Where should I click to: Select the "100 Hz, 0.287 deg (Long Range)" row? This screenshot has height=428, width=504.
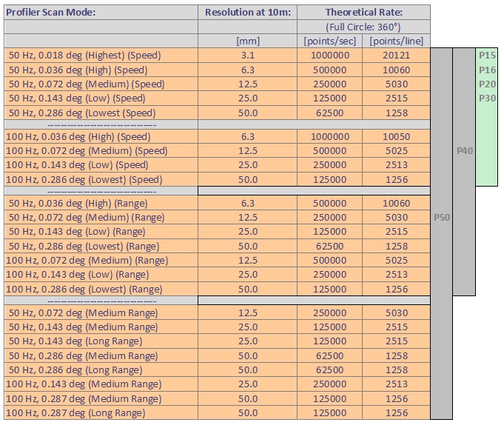coord(76,412)
